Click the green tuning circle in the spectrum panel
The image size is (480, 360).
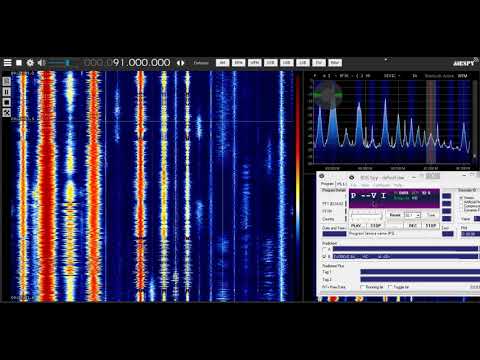[329, 95]
